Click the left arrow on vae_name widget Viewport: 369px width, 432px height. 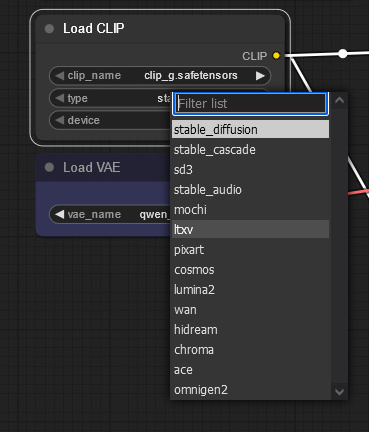point(59,214)
